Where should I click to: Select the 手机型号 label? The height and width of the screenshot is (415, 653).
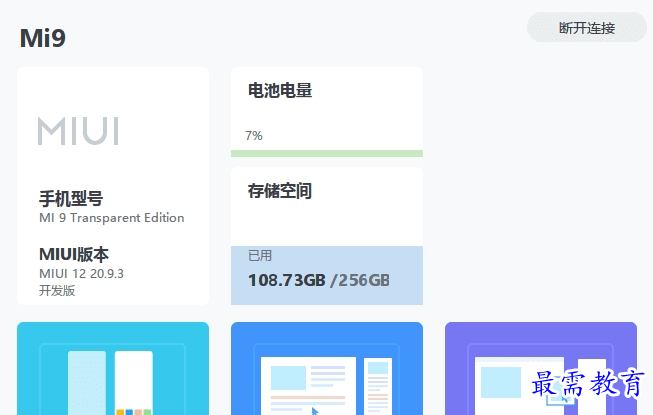pos(71,198)
